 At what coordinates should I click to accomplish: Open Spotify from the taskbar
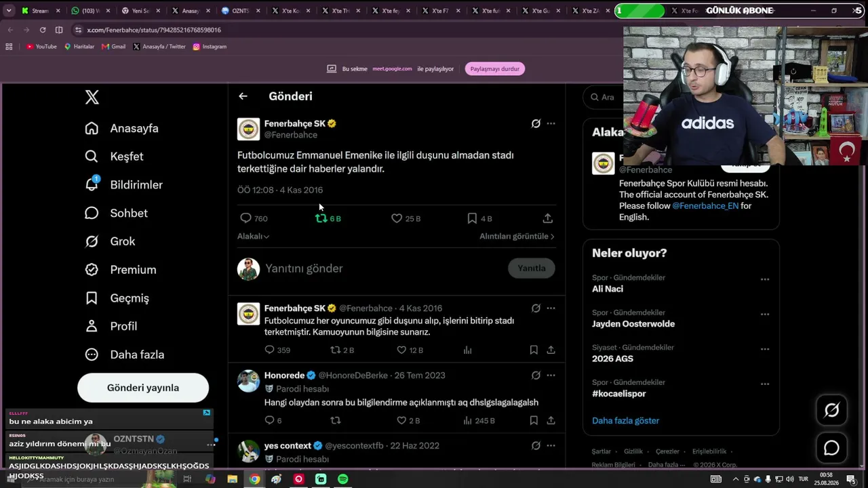[x=342, y=479]
